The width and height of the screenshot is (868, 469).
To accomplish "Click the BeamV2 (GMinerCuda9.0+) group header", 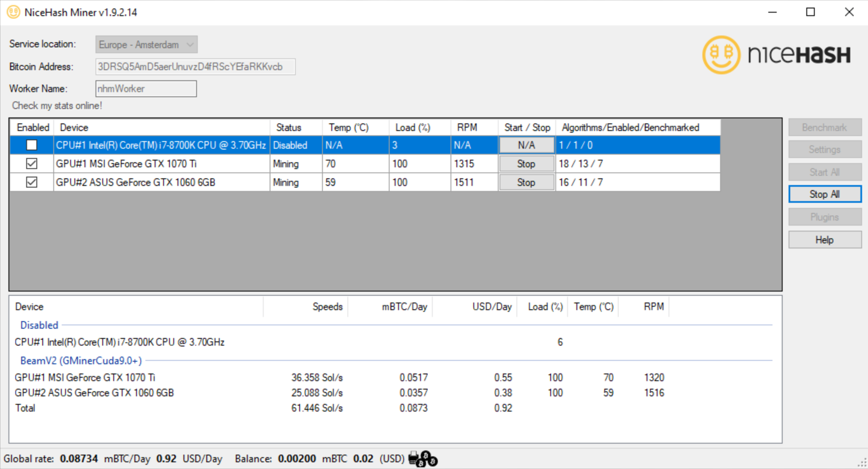I will [81, 361].
